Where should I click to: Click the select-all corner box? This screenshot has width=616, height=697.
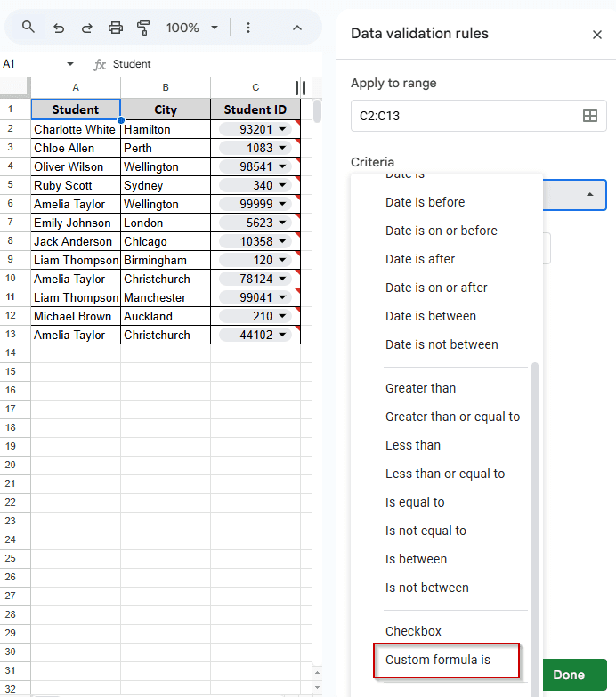14,87
